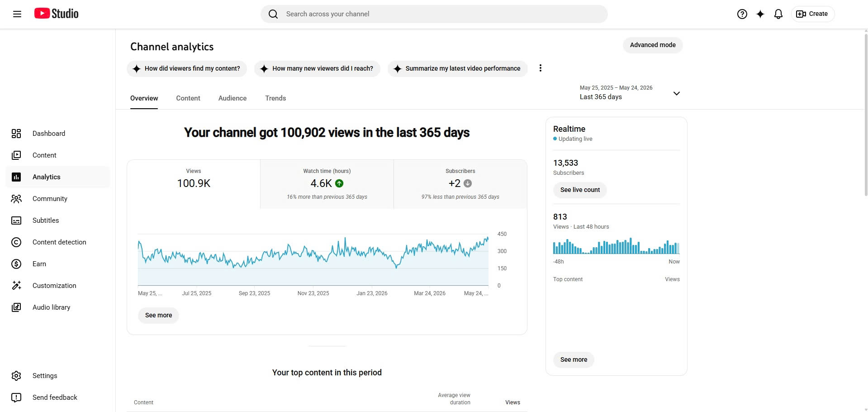Expand the Last 365 days date range dropdown
The image size is (868, 412).
tap(630, 93)
